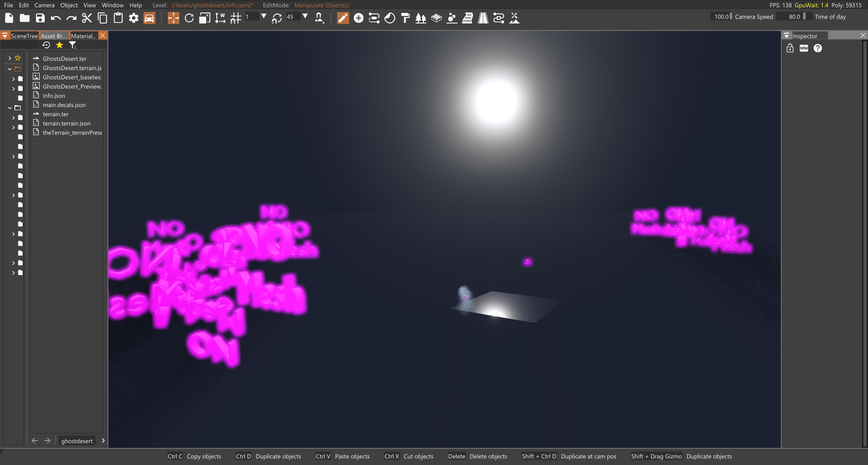Screen dimensions: 868x465
Task: Select terrain.terrain.json file
Action: click(x=66, y=123)
